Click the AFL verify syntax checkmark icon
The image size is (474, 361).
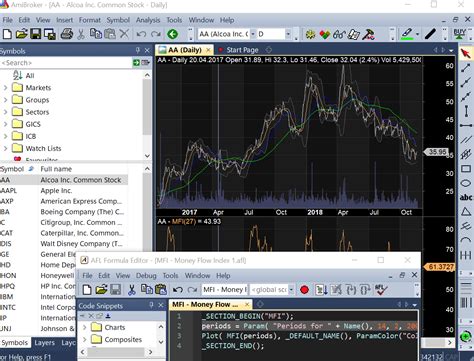coord(380,290)
